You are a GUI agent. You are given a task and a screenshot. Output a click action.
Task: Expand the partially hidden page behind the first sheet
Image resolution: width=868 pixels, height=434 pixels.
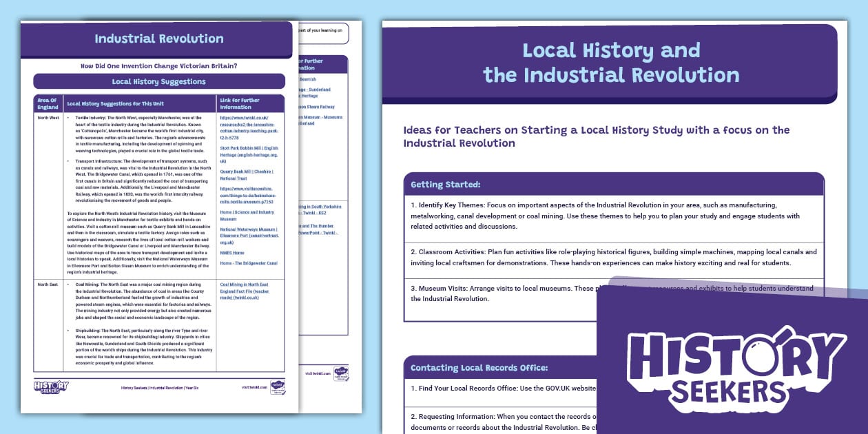(324, 207)
